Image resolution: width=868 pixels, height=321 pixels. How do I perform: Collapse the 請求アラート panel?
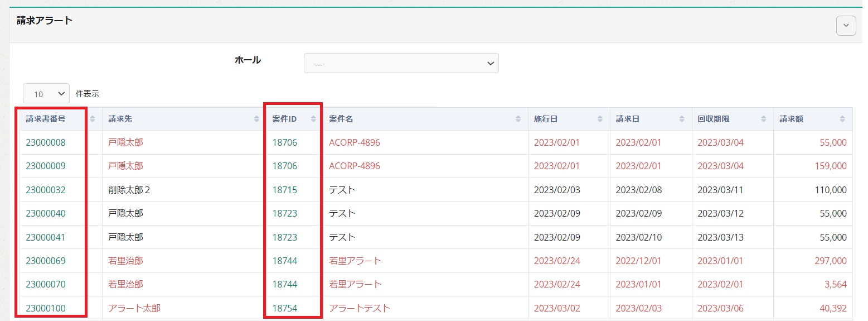click(x=846, y=26)
